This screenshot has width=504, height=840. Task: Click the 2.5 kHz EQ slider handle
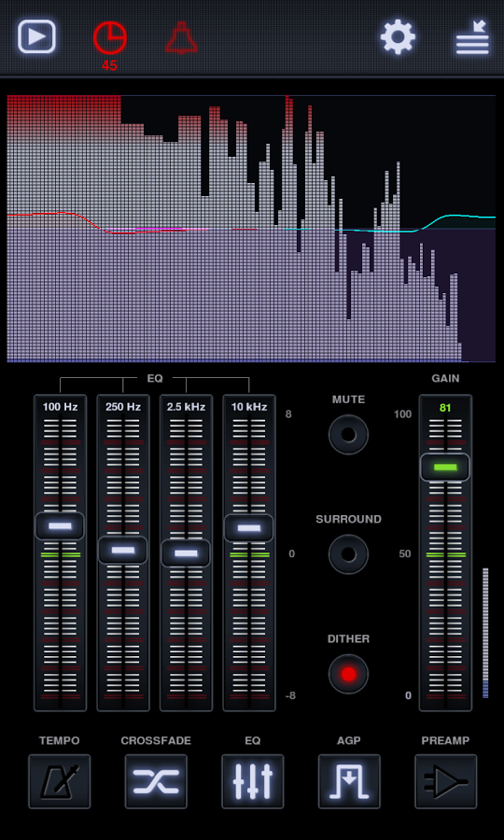186,553
